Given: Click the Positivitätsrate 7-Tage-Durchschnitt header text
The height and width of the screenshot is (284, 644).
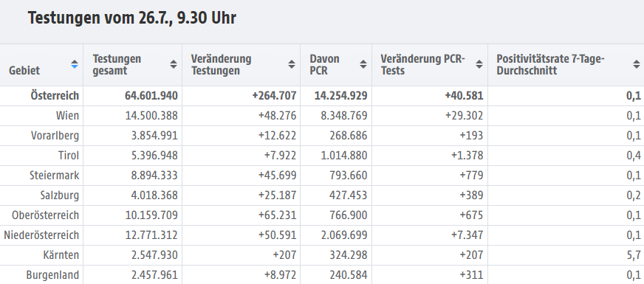Looking at the screenshot, I should click(550, 65).
